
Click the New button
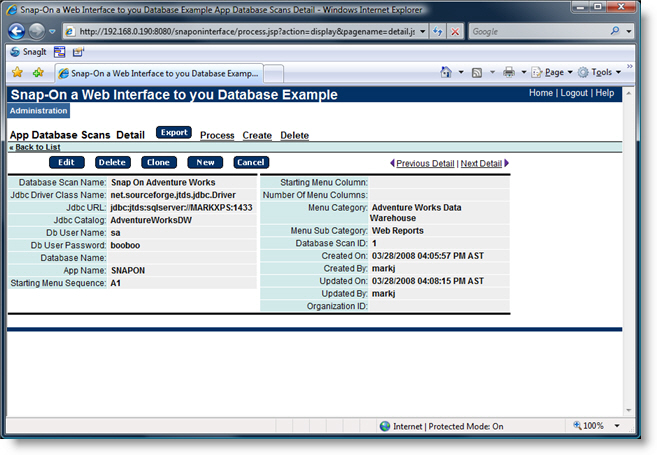point(205,163)
